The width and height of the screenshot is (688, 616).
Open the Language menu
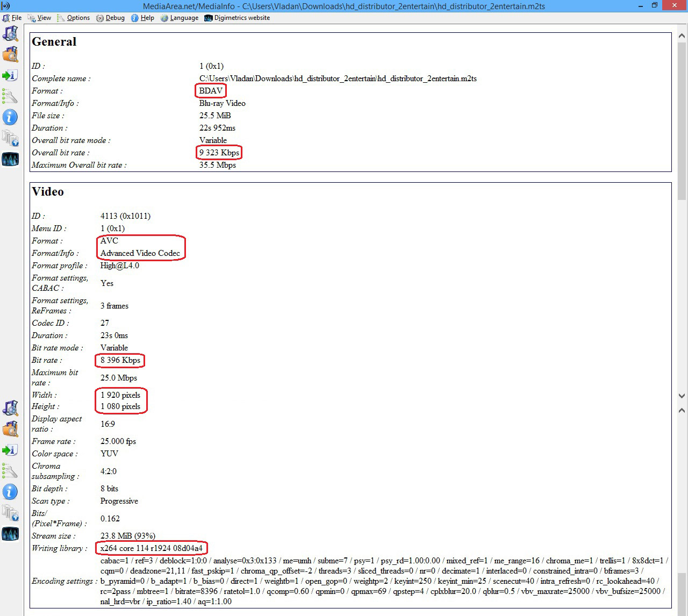click(x=180, y=18)
